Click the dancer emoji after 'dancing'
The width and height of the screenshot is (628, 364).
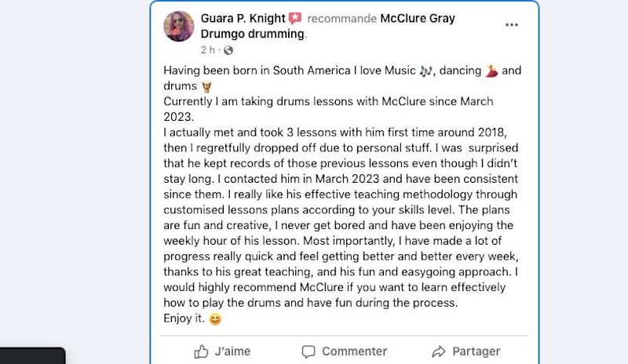tap(491, 71)
